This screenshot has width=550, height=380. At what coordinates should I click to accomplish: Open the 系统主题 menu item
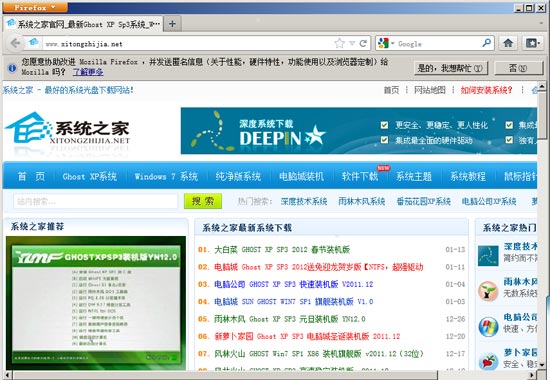pyautogui.click(x=414, y=176)
